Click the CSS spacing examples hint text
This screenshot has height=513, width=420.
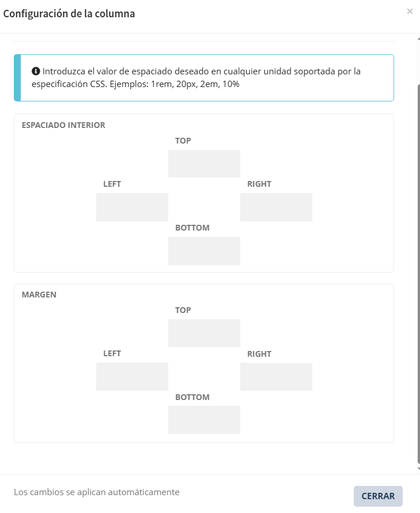click(x=196, y=78)
